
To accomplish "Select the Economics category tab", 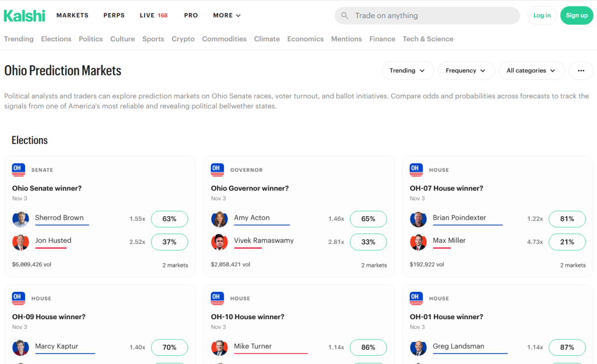I will click(305, 39).
